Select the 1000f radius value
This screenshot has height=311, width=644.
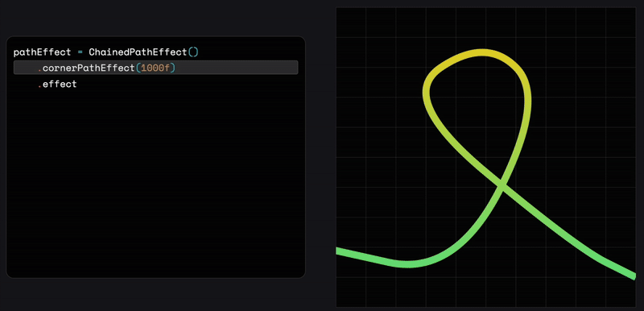click(155, 68)
